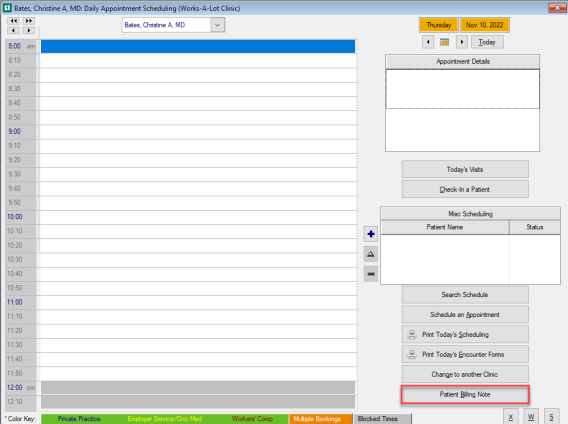Click the single right arrow near provider selector

[29, 30]
